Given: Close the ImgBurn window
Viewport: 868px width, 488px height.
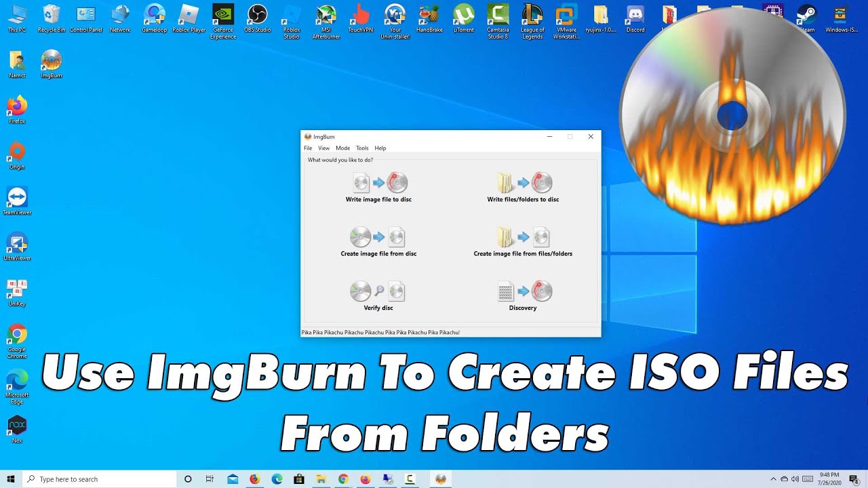Looking at the screenshot, I should click(x=591, y=136).
